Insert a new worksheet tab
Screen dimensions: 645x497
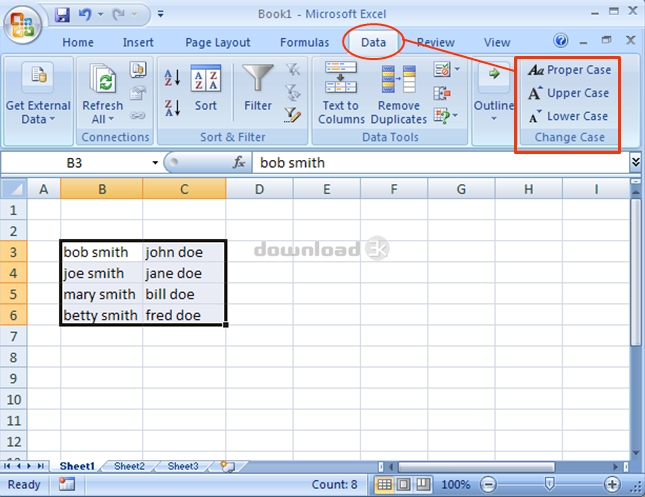[x=227, y=466]
